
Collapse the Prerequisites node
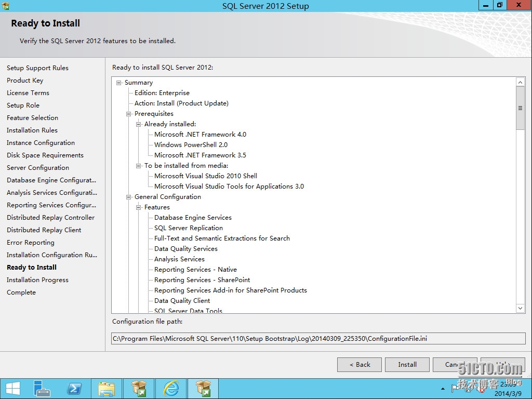pos(129,114)
